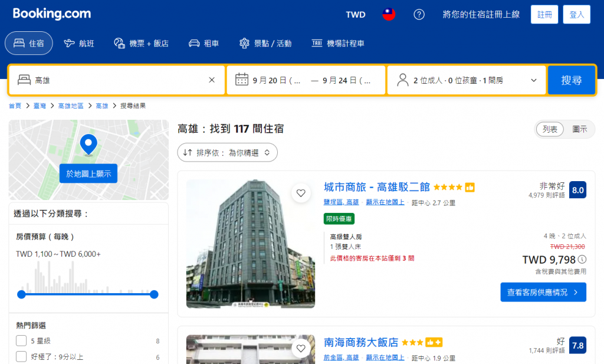The image size is (604, 364).
Task: Open the 景點 / 活動 attractions tab
Action: pyautogui.click(x=265, y=43)
